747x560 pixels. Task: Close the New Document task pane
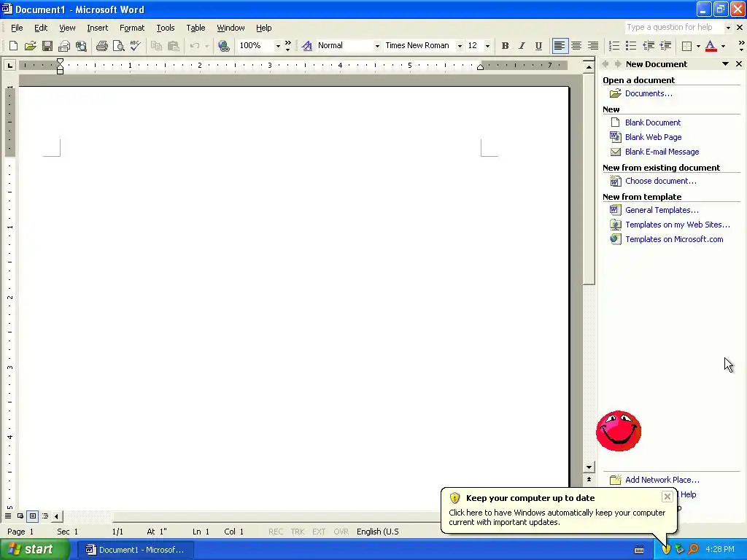tap(739, 64)
